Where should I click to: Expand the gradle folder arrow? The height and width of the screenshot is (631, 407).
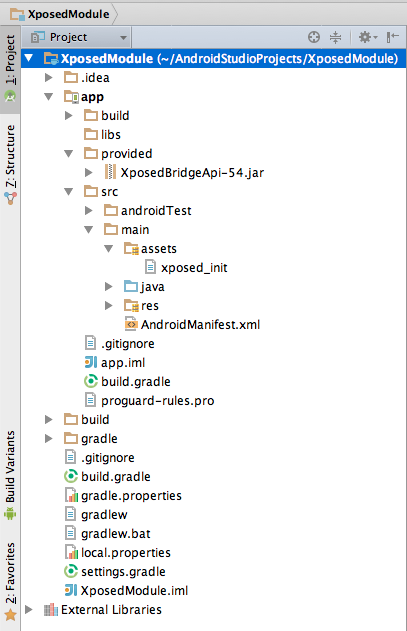click(49, 438)
